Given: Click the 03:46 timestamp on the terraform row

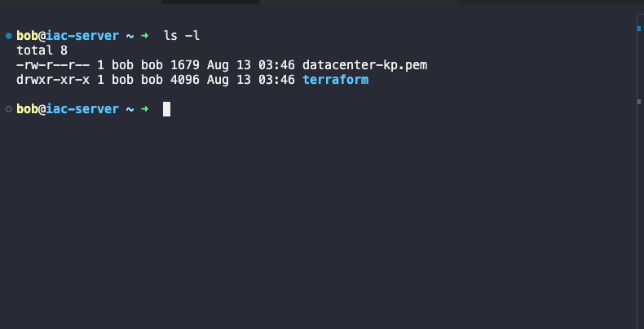Looking at the screenshot, I should tap(276, 80).
